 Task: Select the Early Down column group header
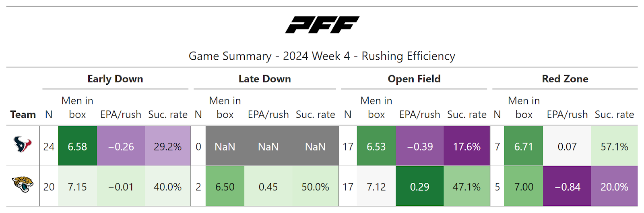115,79
